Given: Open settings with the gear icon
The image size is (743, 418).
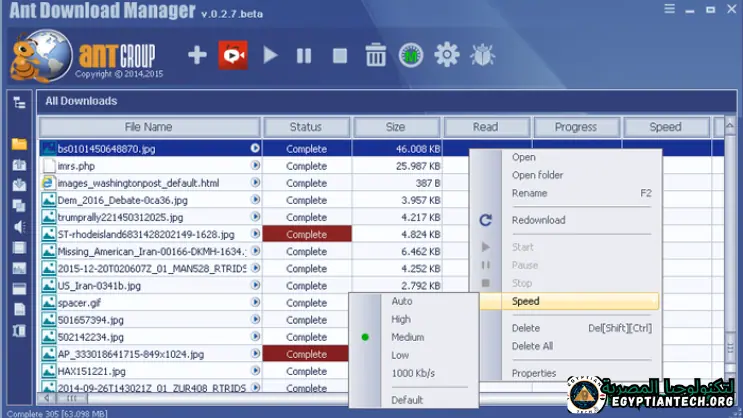Looking at the screenshot, I should coord(447,55).
